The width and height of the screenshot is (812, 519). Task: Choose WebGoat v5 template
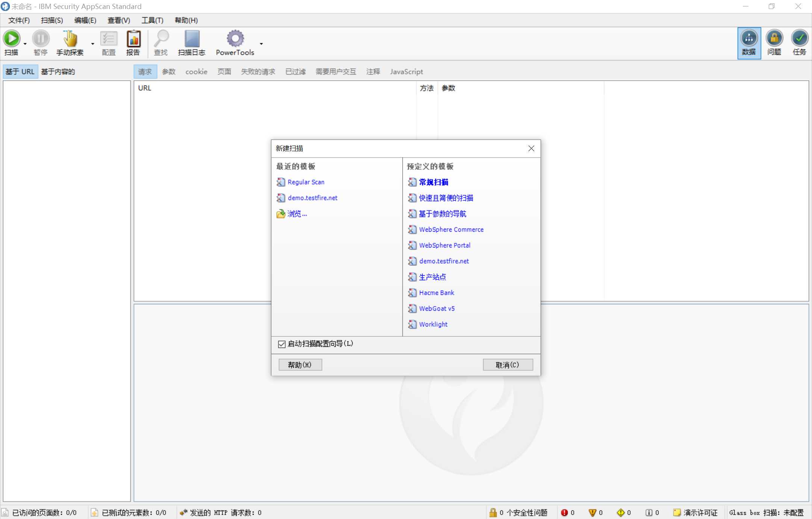coord(437,308)
